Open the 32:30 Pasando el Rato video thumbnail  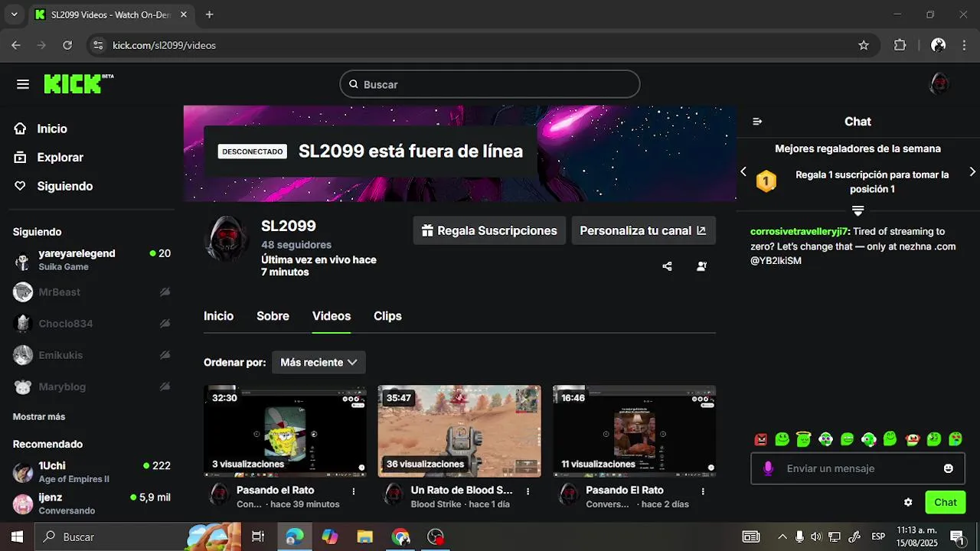tap(285, 431)
